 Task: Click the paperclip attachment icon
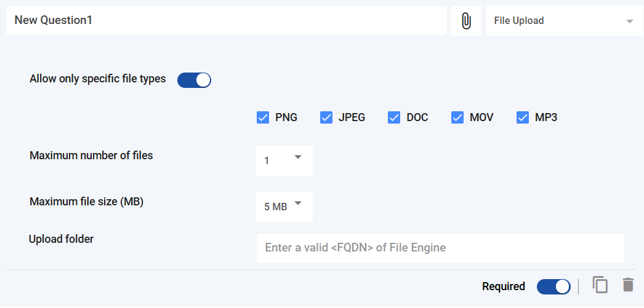coord(466,21)
